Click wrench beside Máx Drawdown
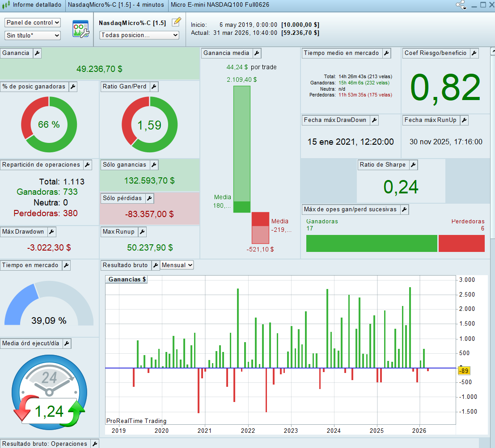The image size is (495, 448). 51,232
